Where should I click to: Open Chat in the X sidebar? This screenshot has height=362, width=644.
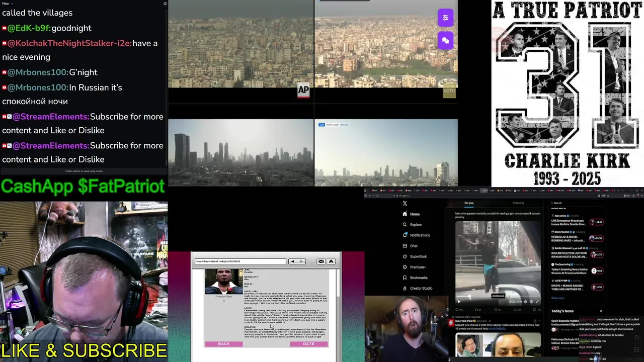click(410, 246)
